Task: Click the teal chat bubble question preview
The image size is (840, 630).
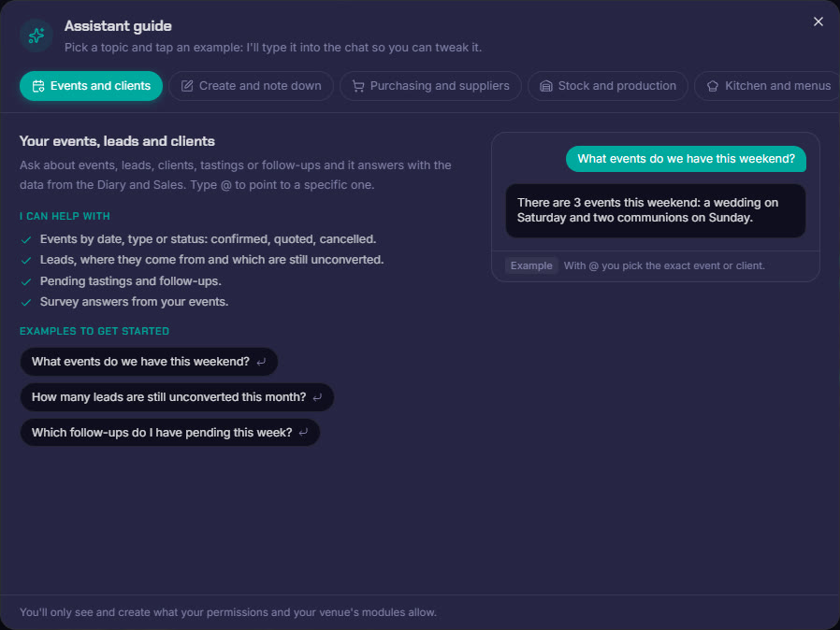Action: 686,159
